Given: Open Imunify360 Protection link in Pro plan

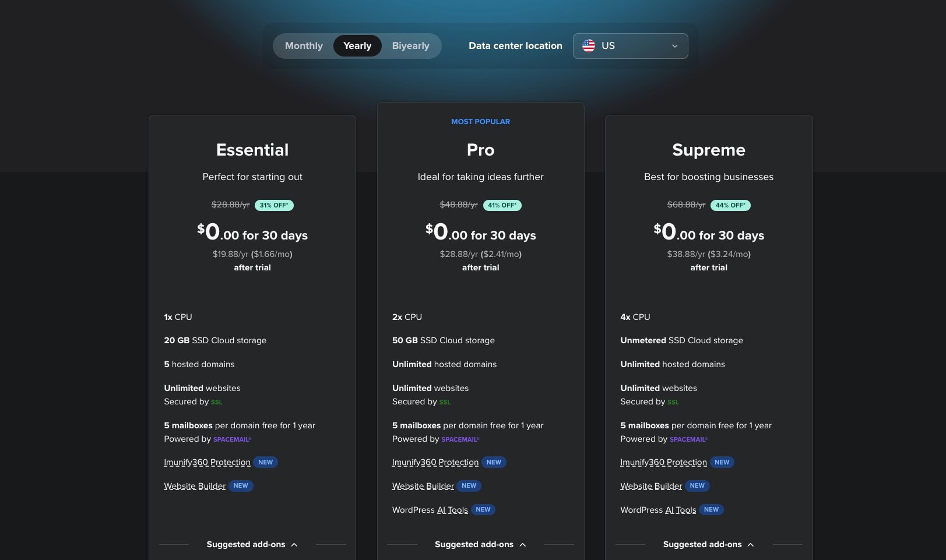Looking at the screenshot, I should pos(435,462).
